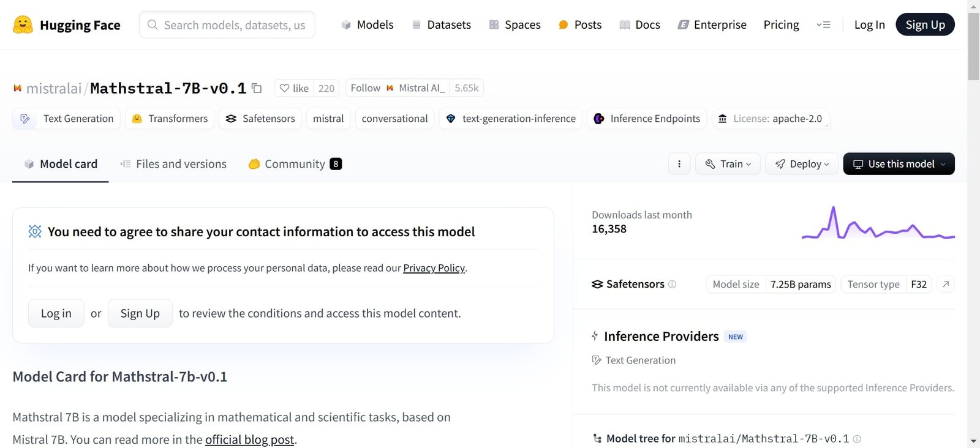Click the search models input field
The width and height of the screenshot is (980, 448).
(234, 25)
